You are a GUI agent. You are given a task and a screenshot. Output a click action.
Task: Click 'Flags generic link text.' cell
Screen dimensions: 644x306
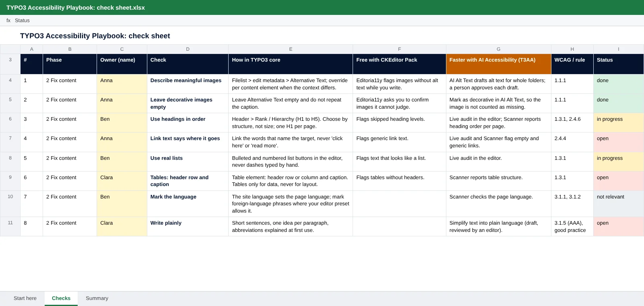tap(399, 142)
